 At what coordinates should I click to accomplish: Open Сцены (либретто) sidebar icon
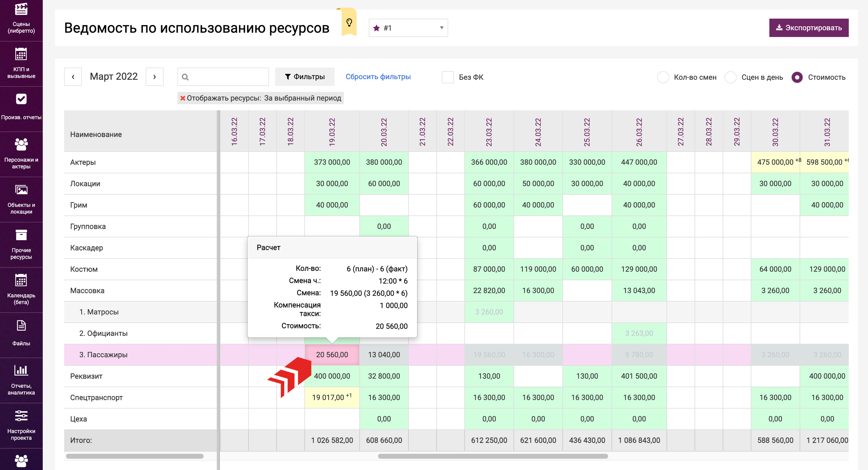[21, 9]
